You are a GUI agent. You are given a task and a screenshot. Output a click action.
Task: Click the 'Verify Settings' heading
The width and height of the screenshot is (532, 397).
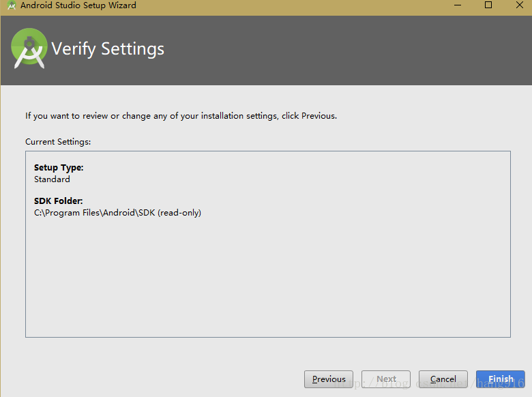click(108, 49)
